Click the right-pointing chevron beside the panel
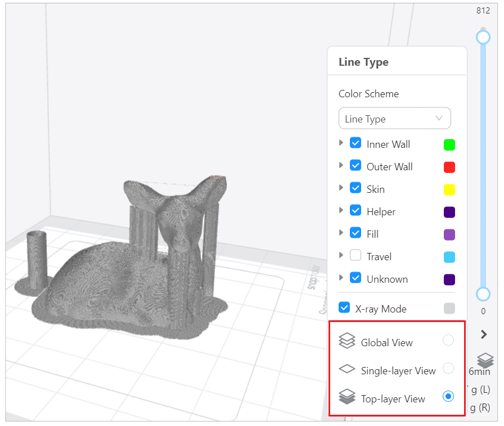The width and height of the screenshot is (504, 426). click(x=484, y=334)
